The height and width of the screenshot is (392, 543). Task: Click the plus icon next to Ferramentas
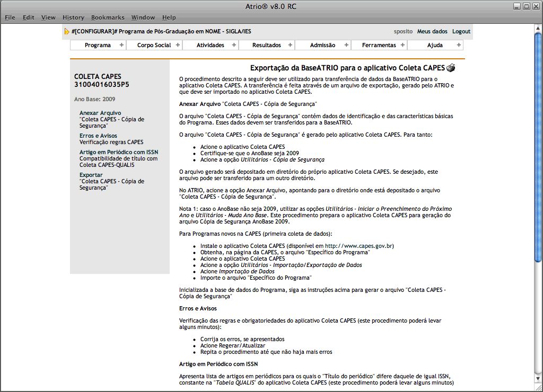click(402, 45)
